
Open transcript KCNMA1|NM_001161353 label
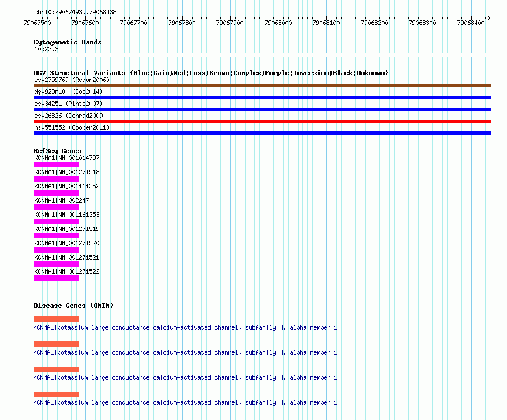tap(67, 215)
